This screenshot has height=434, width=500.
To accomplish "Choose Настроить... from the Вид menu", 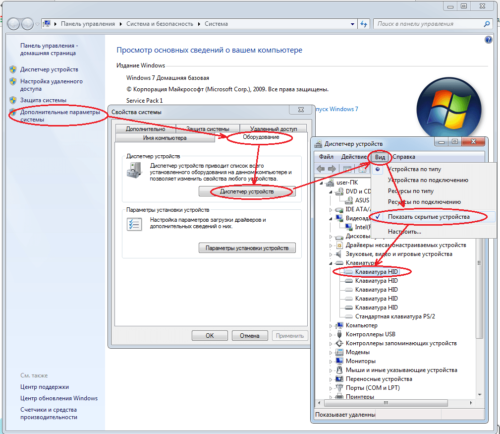I will (x=404, y=232).
